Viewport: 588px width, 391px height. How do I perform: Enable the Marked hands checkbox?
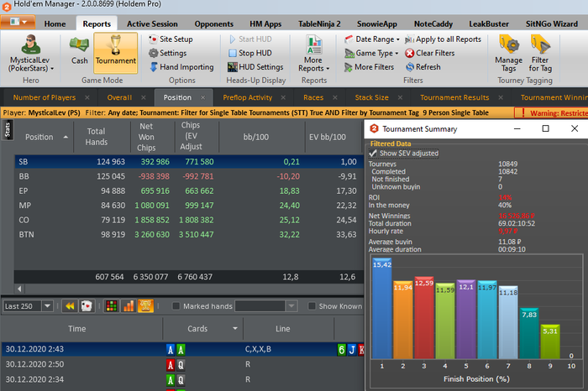[176, 306]
